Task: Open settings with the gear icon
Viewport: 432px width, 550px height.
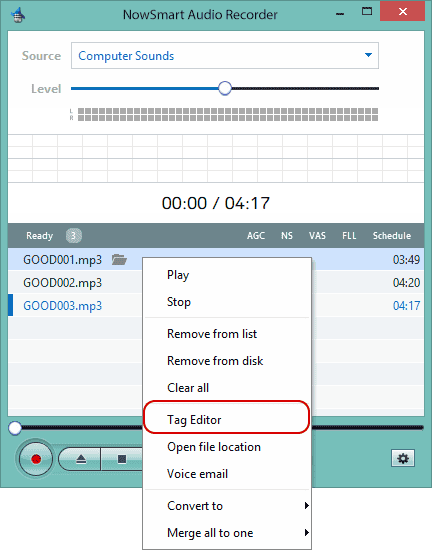Action: (403, 458)
